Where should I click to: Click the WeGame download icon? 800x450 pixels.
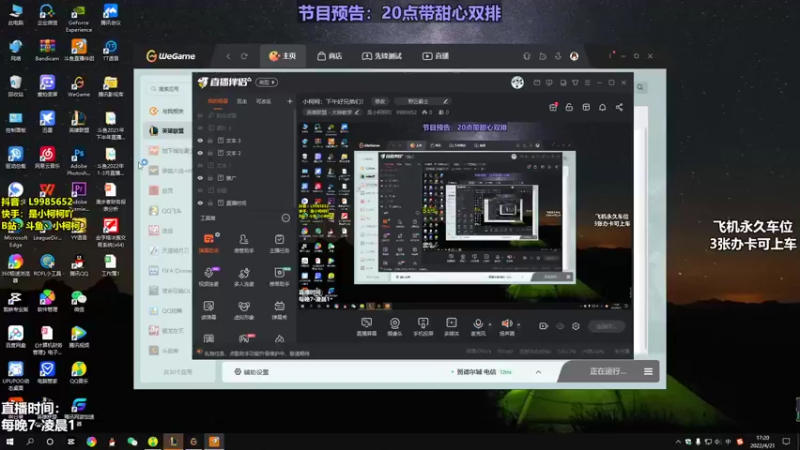tap(558, 56)
